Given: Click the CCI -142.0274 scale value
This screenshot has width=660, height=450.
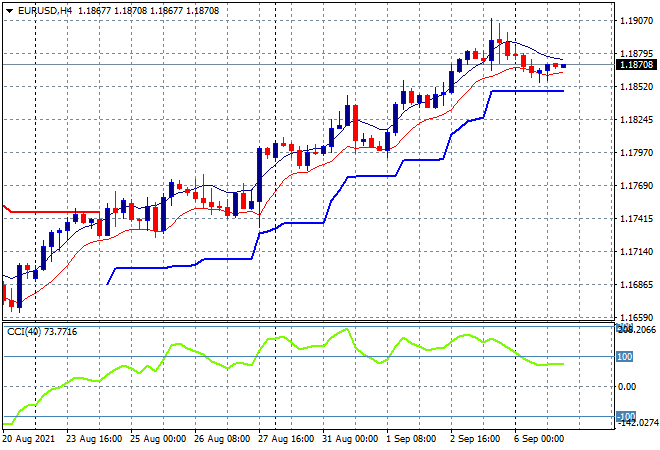Looking at the screenshot, I should 637,422.
